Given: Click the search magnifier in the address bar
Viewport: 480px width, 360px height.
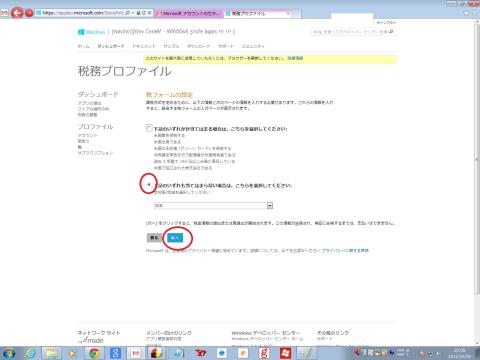Looking at the screenshot, I should [127, 13].
